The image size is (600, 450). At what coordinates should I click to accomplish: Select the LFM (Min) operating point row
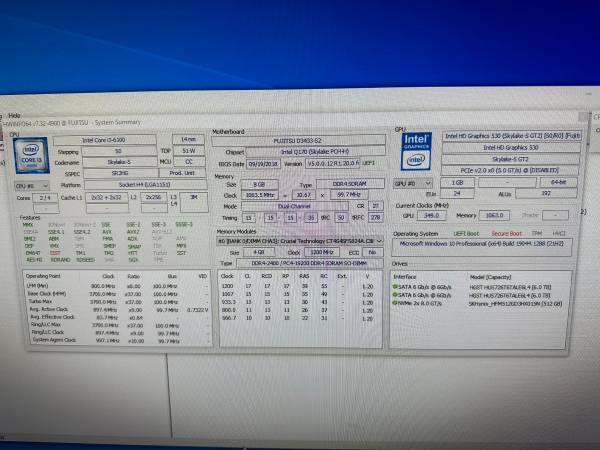[117, 286]
